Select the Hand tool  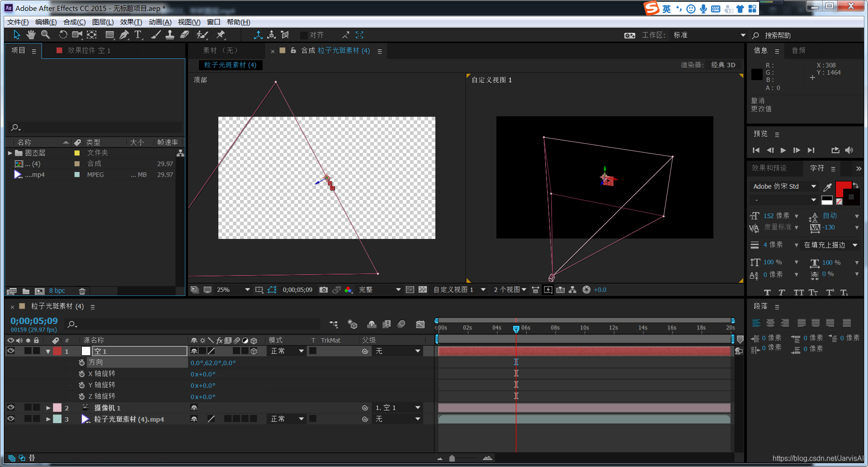pyautogui.click(x=31, y=35)
